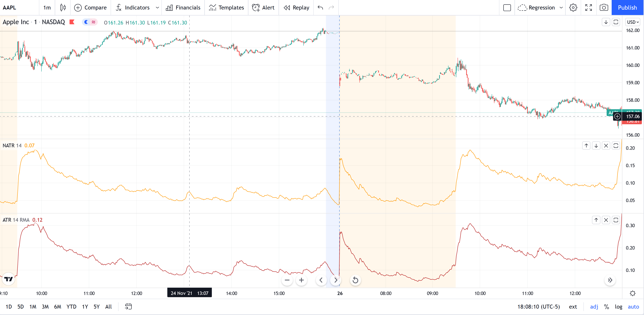
Task: Delete the ATR indicator pane
Action: point(606,220)
